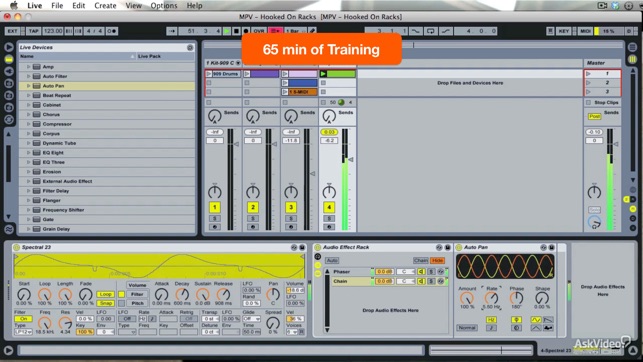This screenshot has width=643, height=362.
Task: Toggle the metronome button
Action: tap(112, 31)
